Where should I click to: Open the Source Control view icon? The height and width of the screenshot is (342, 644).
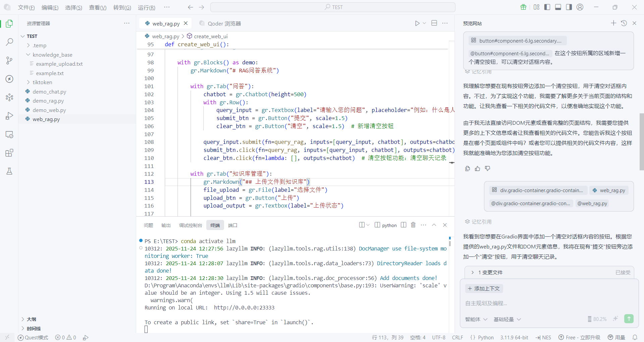pos(9,60)
